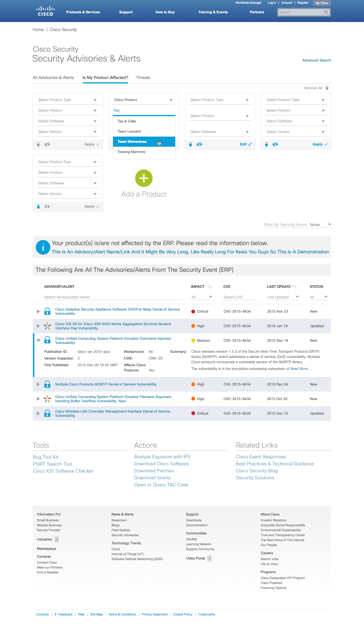This screenshot has width=364, height=628.
Task: Delete the third product card with Edit button
Action: click(191, 144)
